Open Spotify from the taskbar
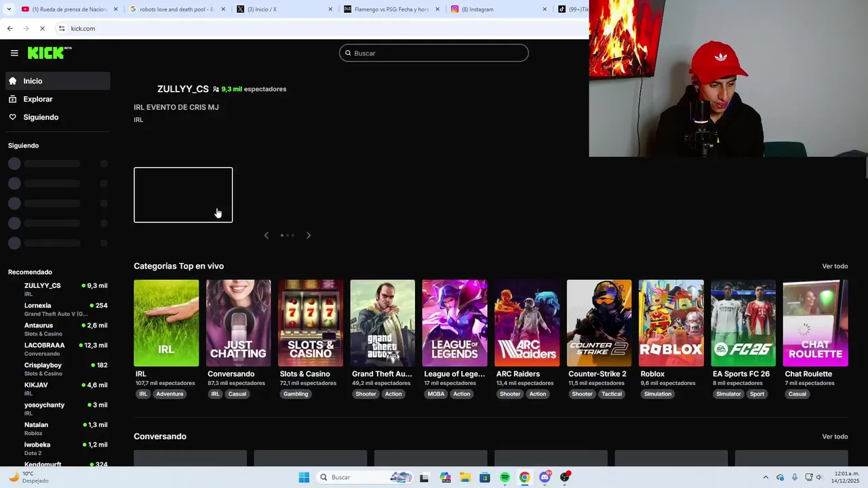The width and height of the screenshot is (868, 488). 505,477
